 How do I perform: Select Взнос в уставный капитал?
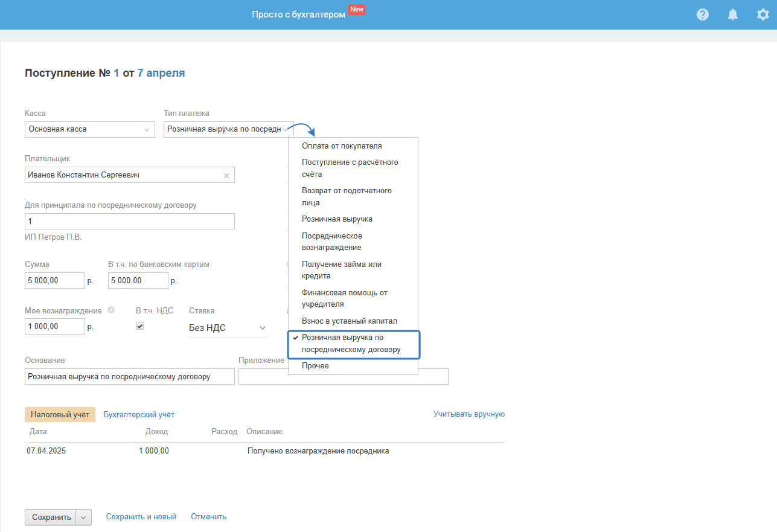pyautogui.click(x=353, y=321)
